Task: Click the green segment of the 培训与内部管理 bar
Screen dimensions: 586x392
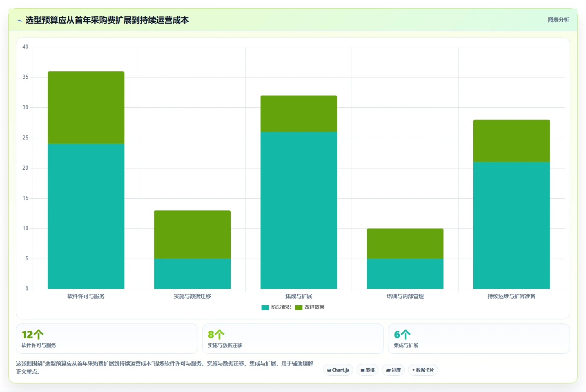Action: click(405, 244)
